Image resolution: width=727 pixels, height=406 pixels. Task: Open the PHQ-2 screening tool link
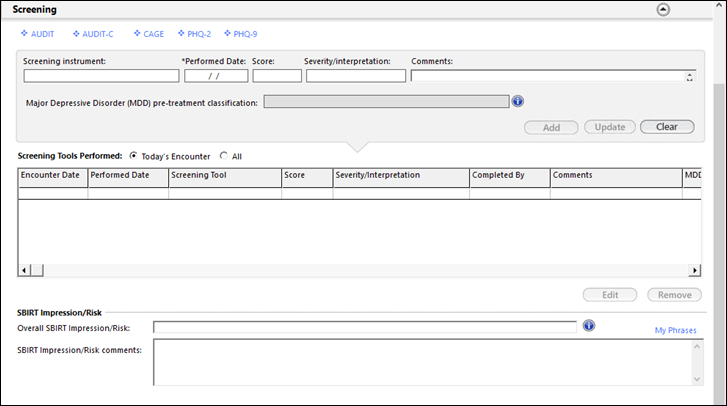point(194,34)
